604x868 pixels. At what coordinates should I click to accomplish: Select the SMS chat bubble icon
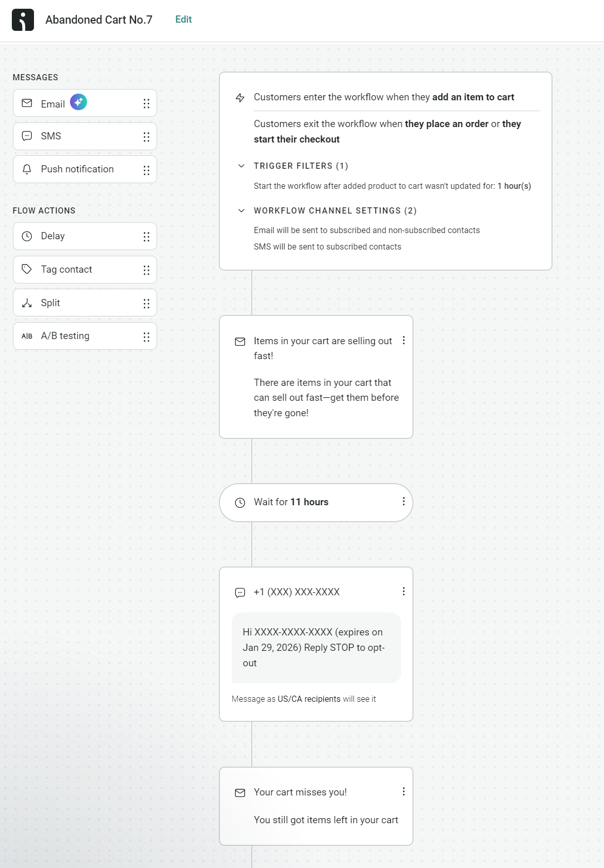pos(26,136)
